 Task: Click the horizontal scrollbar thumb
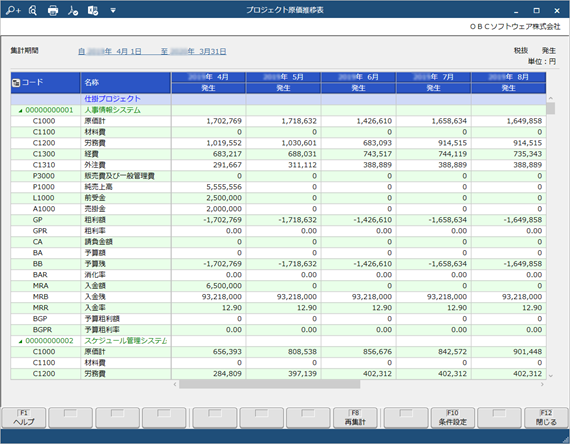click(x=269, y=384)
